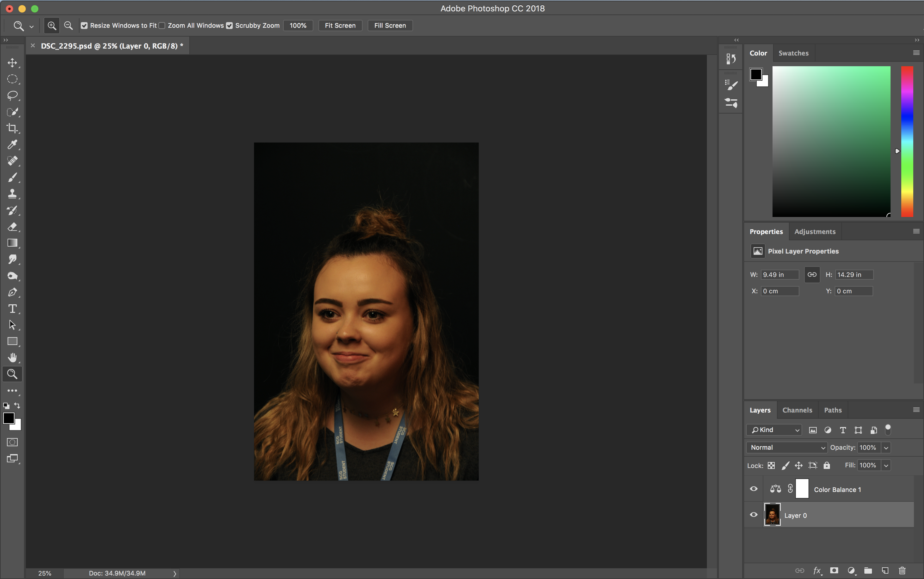Click the delete layer trash icon
This screenshot has height=579, width=924.
902,570
